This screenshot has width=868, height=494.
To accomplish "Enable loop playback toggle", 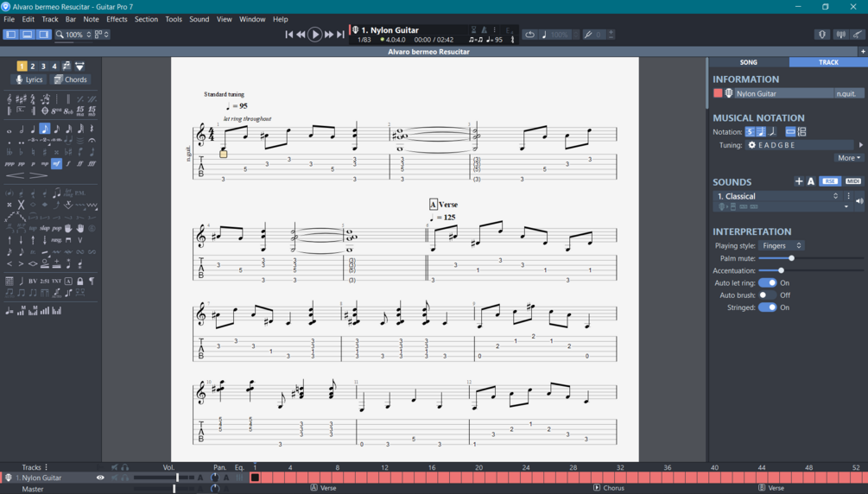I will pyautogui.click(x=529, y=35).
